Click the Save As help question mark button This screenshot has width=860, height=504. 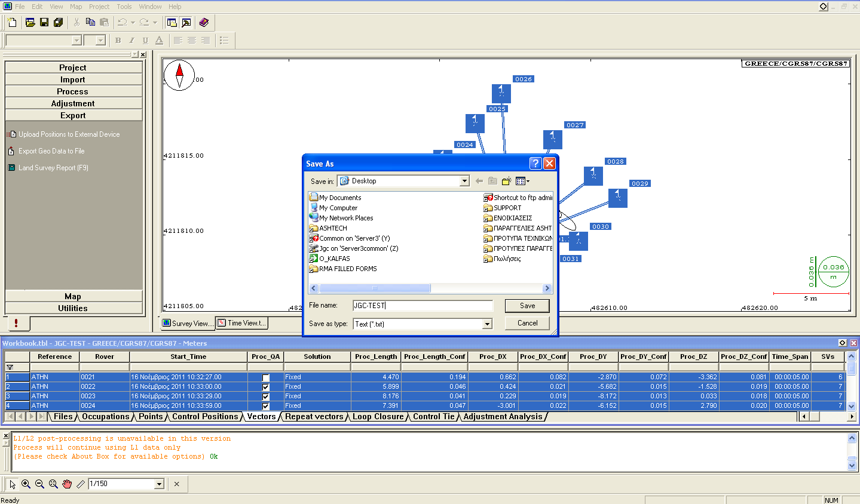click(535, 164)
